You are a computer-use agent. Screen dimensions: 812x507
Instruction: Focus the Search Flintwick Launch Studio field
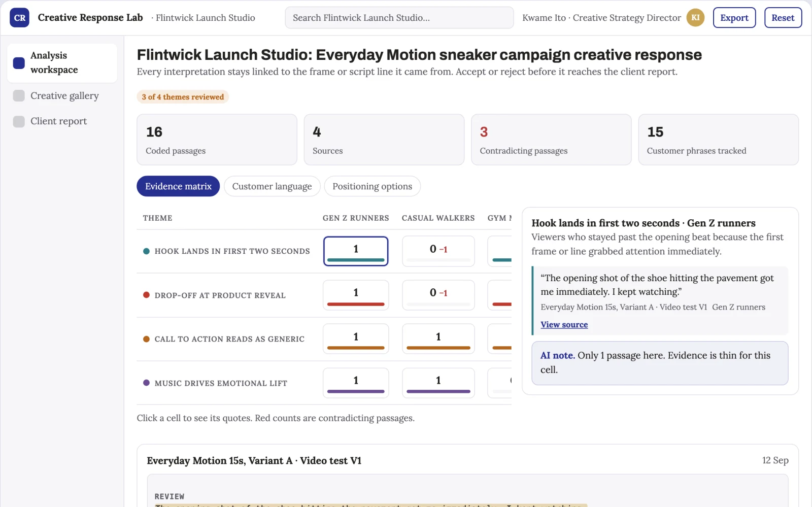click(x=399, y=18)
